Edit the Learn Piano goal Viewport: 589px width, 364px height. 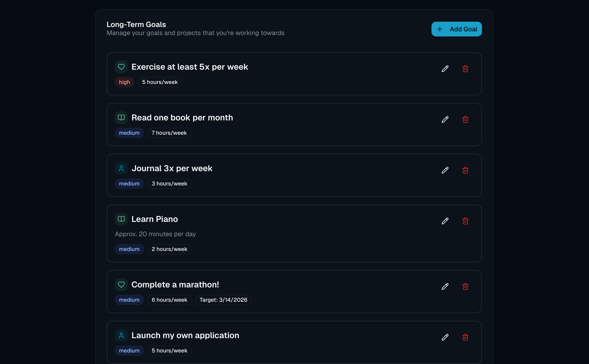coord(445,221)
